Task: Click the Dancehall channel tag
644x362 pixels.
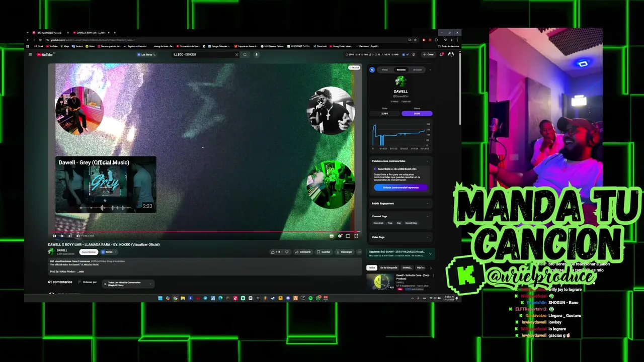Action: 378,223
